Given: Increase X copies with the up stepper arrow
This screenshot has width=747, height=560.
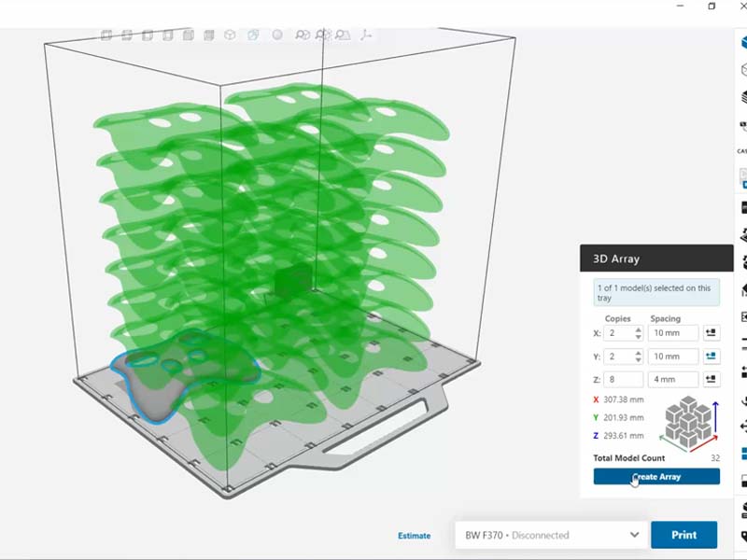Looking at the screenshot, I should point(639,329).
